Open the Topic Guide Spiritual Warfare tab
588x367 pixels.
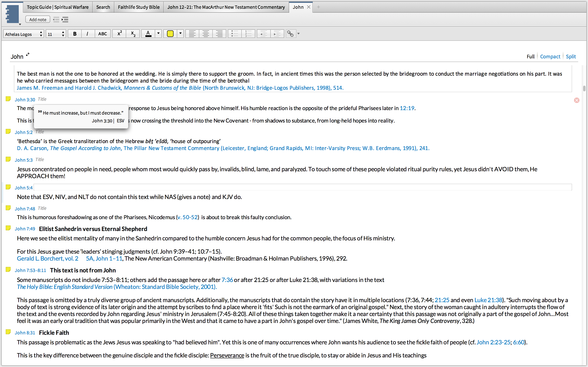coord(58,7)
